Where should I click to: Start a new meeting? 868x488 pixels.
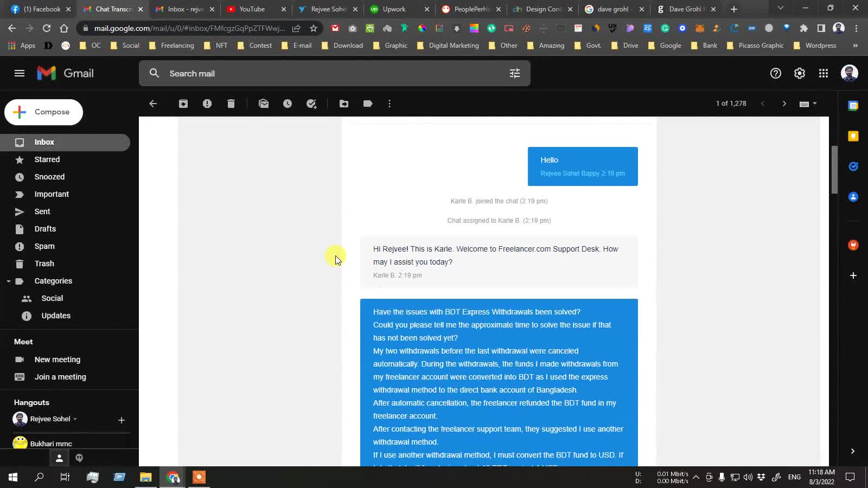coord(57,359)
